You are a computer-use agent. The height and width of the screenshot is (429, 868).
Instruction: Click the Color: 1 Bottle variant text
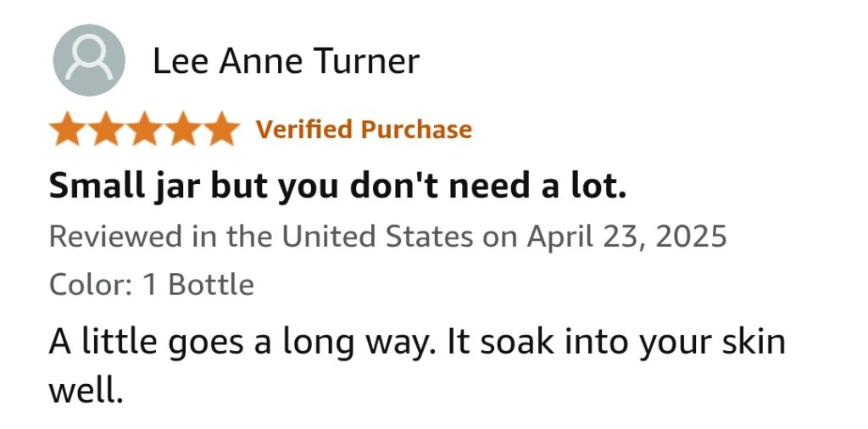(152, 285)
